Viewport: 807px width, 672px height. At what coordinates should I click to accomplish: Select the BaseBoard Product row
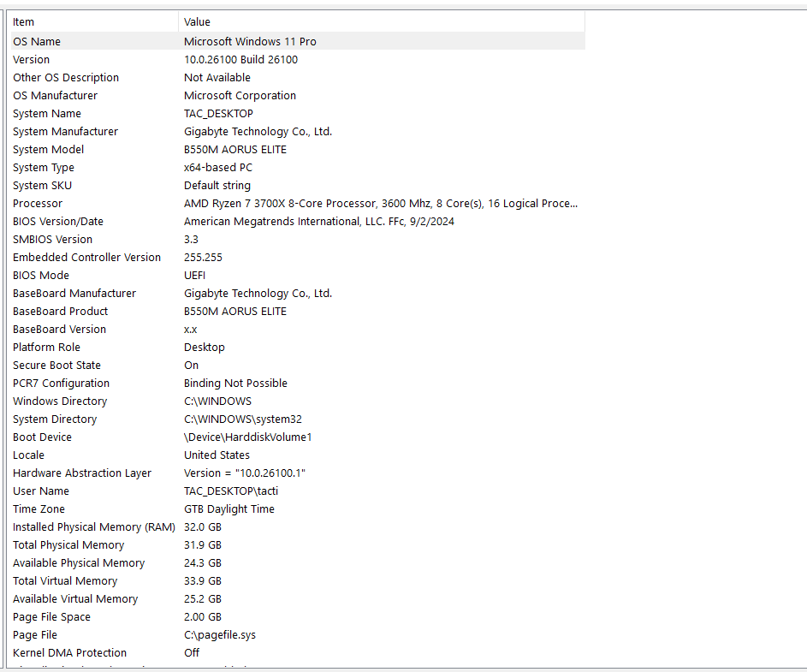coord(298,312)
